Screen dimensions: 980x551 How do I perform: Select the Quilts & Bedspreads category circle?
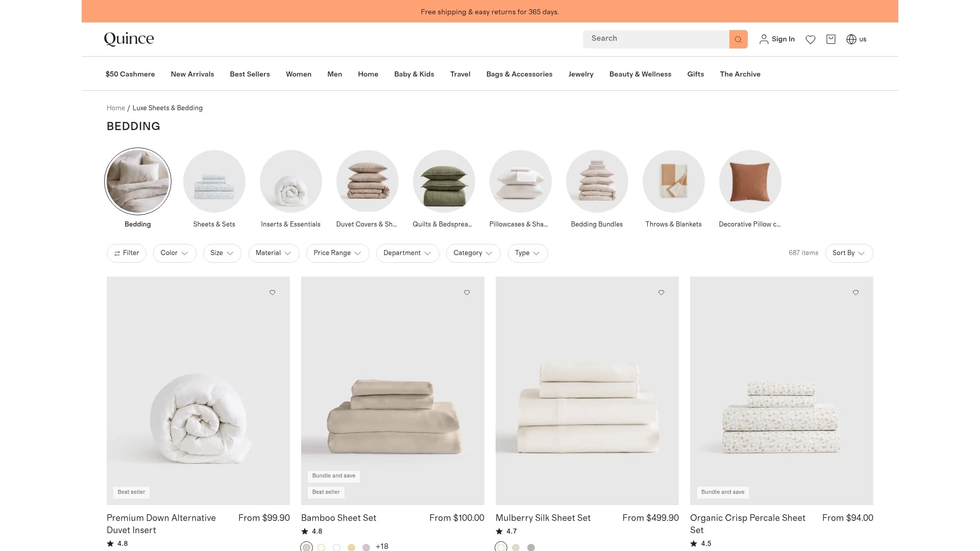(x=444, y=181)
